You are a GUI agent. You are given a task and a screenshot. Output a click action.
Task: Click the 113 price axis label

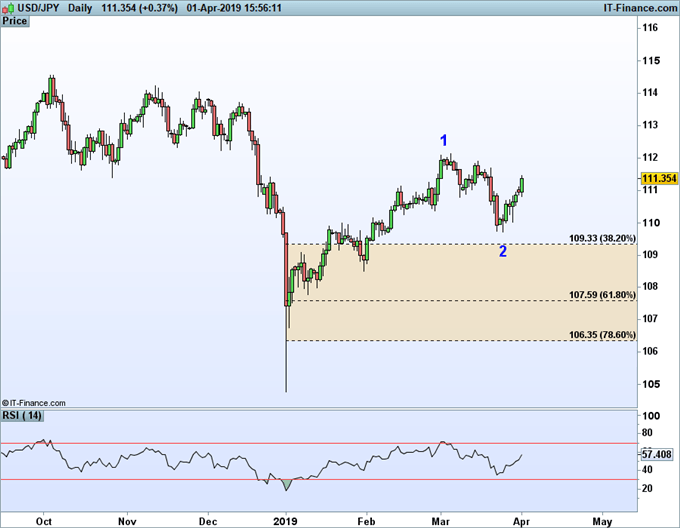click(650, 125)
